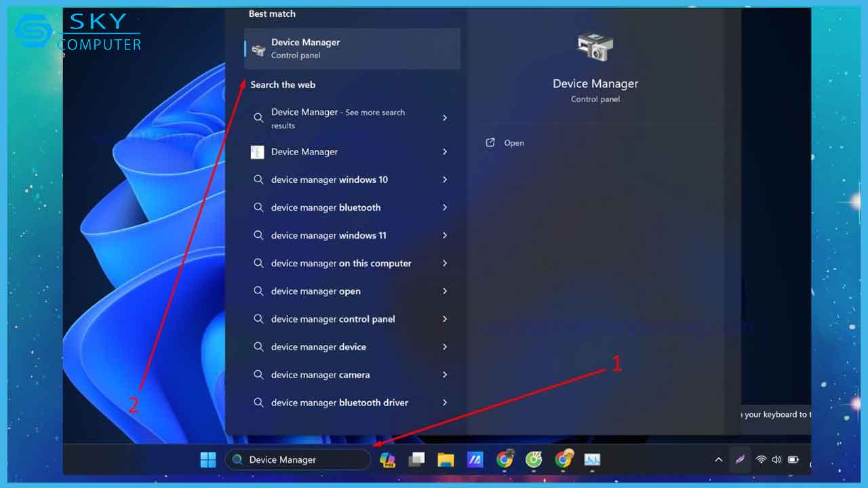The height and width of the screenshot is (488, 868).
Task: Click the Windows Start button
Action: click(x=208, y=460)
